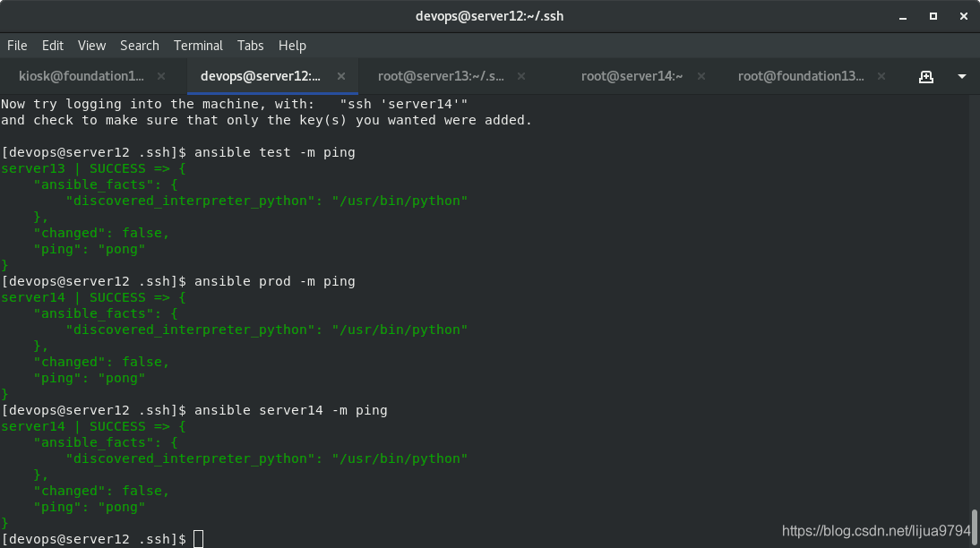
Task: Click the command 'ansible server14 -m ping'
Action: [290, 410]
